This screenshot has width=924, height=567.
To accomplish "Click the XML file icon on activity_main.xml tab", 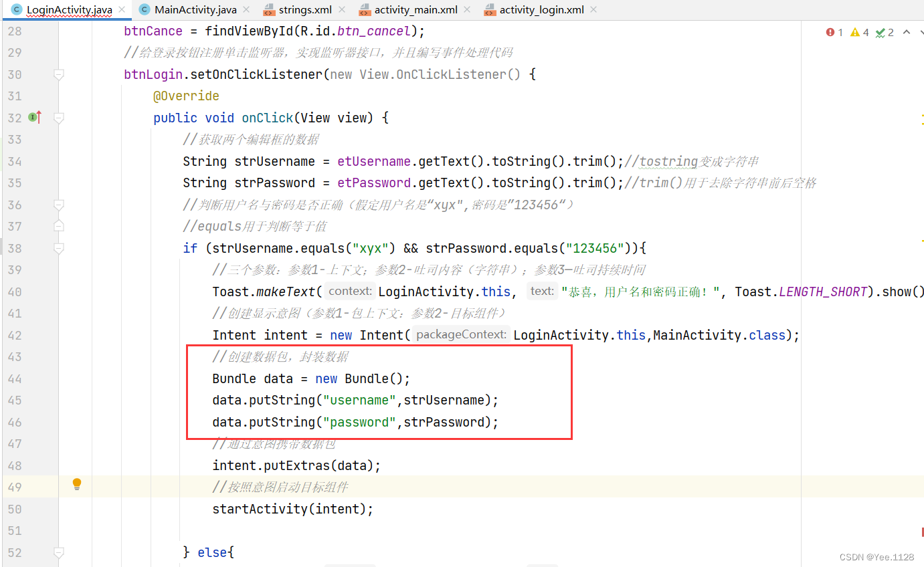I will click(x=365, y=10).
